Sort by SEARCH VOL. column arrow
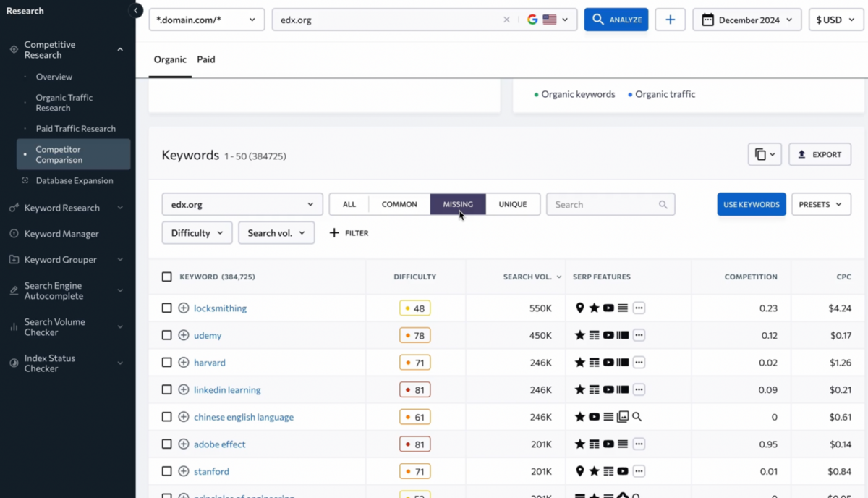 [559, 277]
